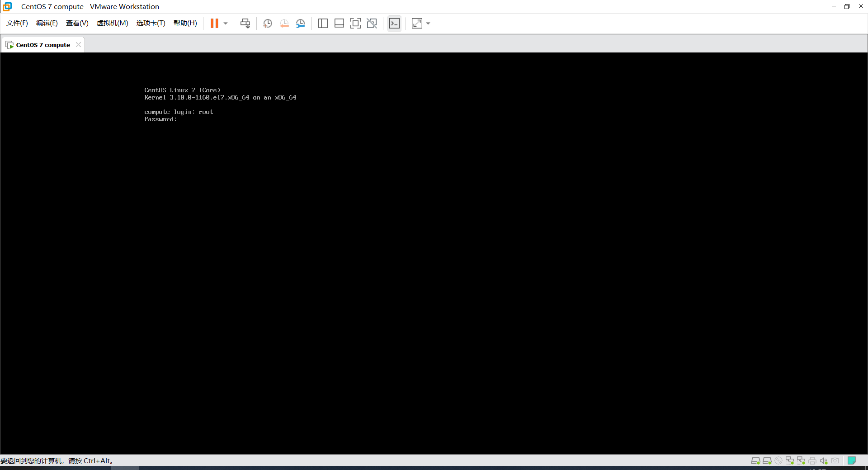
Task: Restore down the VMware Workstation window
Action: (x=847, y=6)
